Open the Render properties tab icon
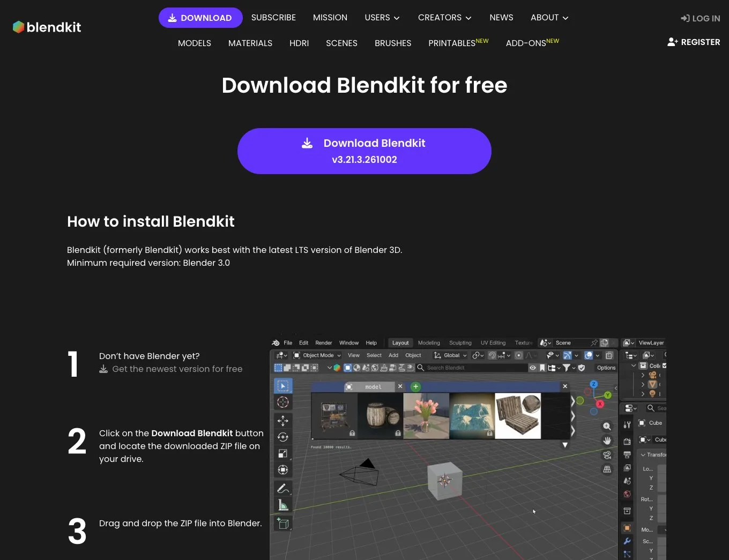The width and height of the screenshot is (729, 560). point(627,441)
